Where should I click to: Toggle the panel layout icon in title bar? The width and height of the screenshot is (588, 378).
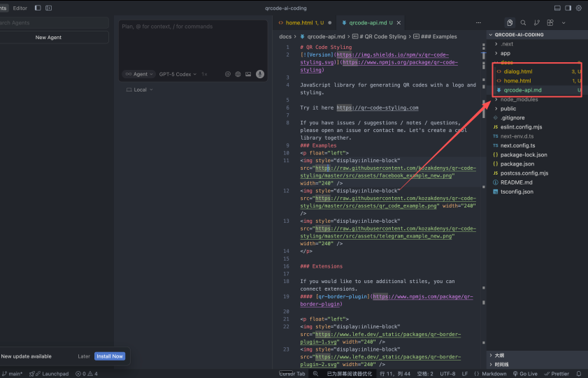coord(558,8)
